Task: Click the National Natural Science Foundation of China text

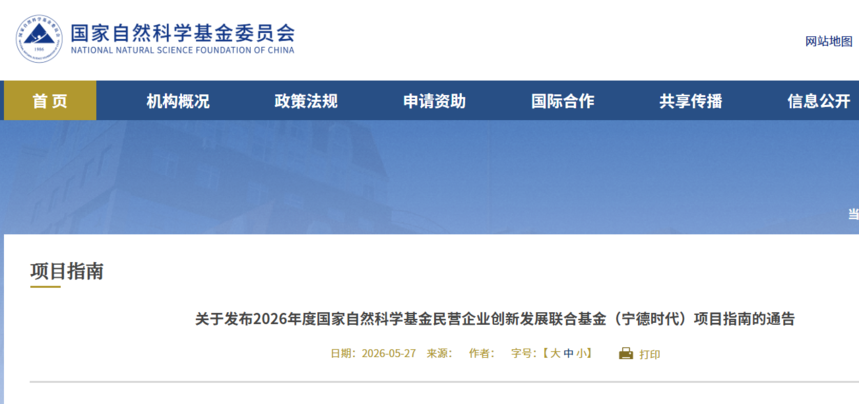Action: 182,50
